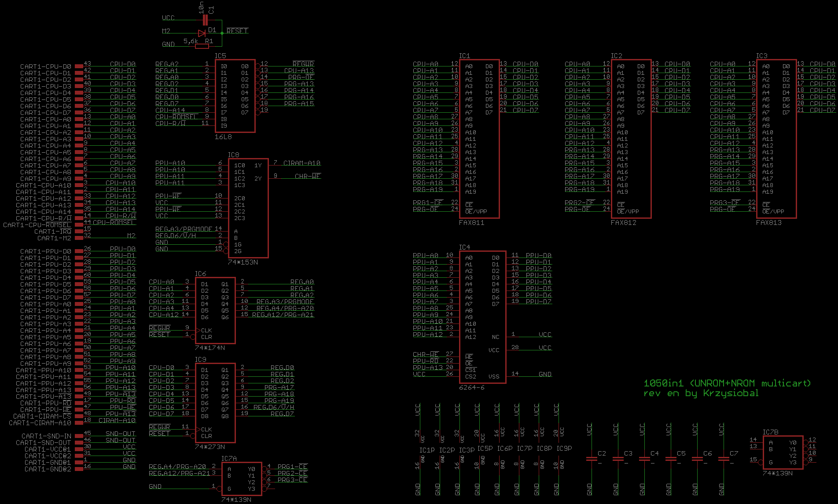The height and width of the screenshot is (504, 838).
Task: Click the CPU-ROMSEL label at IC5 input
Action: coord(176,117)
